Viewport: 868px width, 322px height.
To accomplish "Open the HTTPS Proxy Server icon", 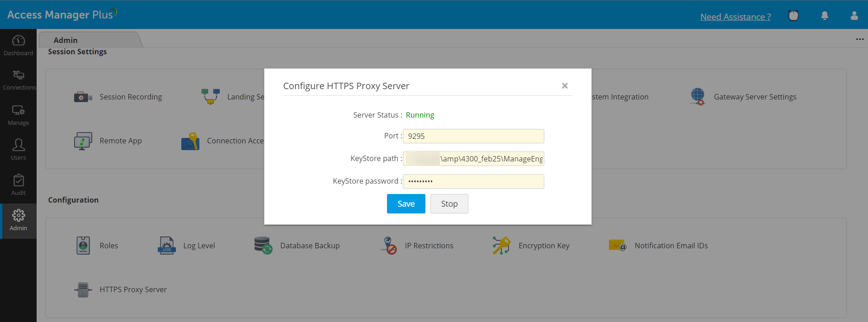I will (83, 290).
